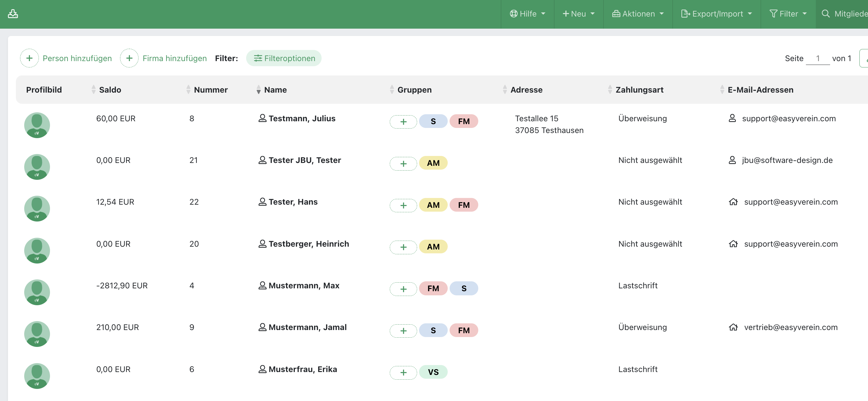868x401 pixels.
Task: Open Export/Import dropdown
Action: click(x=716, y=14)
